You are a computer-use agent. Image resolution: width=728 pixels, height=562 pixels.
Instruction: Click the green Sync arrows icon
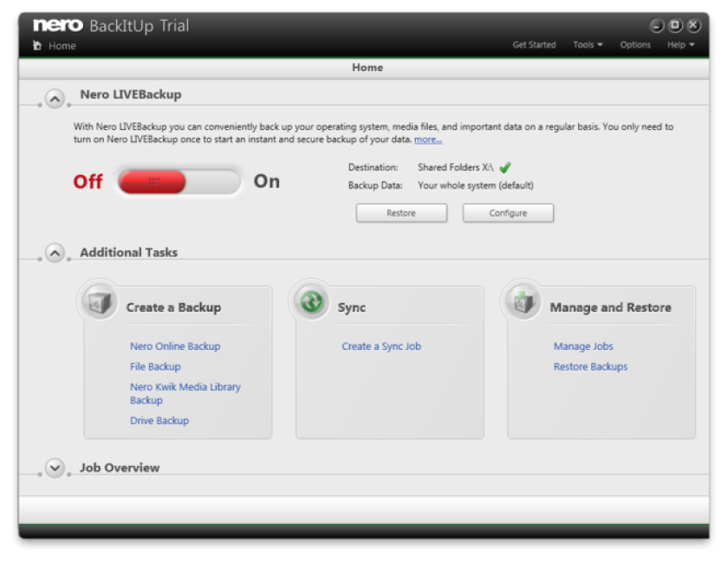(x=311, y=301)
